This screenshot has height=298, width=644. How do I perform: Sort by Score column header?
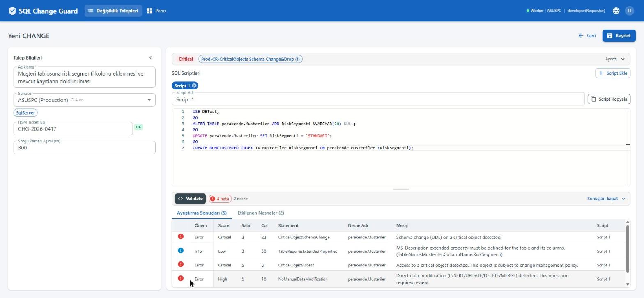[x=223, y=225]
